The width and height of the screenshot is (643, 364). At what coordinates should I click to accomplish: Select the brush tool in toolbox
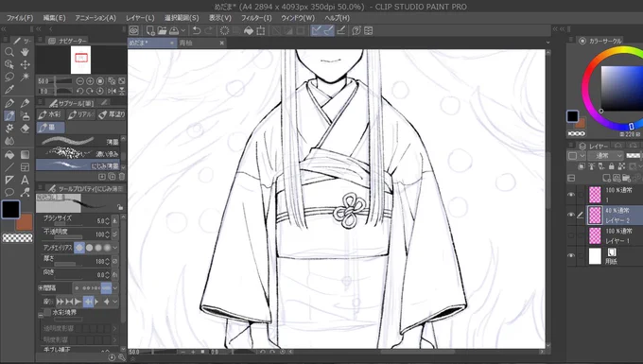[x=9, y=115]
